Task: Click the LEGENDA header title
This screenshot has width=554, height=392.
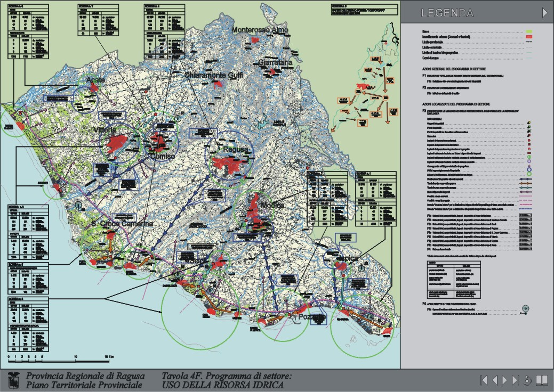Action: click(447, 13)
